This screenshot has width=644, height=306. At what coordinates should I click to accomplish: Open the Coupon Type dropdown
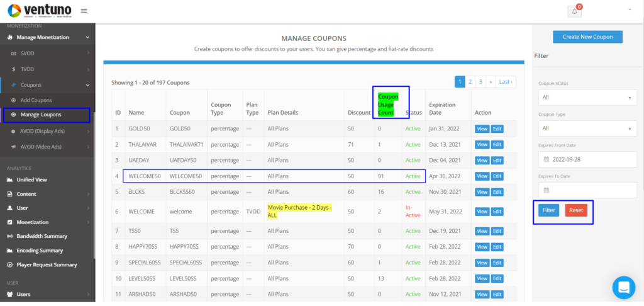click(x=587, y=128)
